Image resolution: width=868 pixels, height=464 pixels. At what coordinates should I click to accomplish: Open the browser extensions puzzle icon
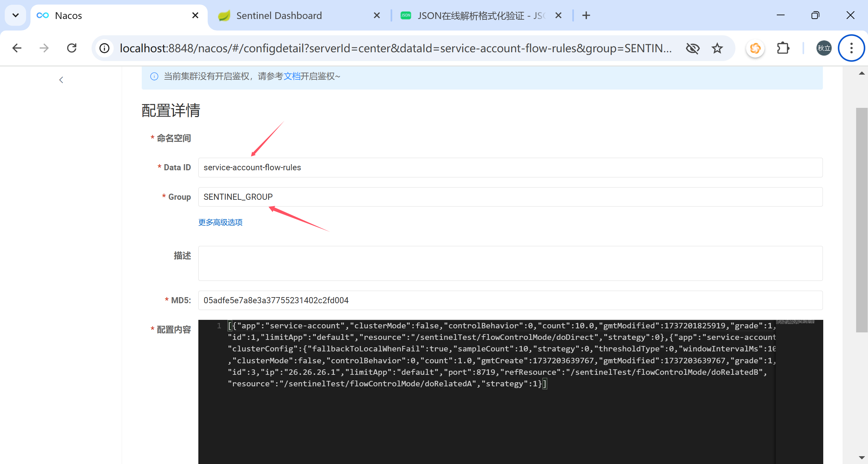pos(783,48)
